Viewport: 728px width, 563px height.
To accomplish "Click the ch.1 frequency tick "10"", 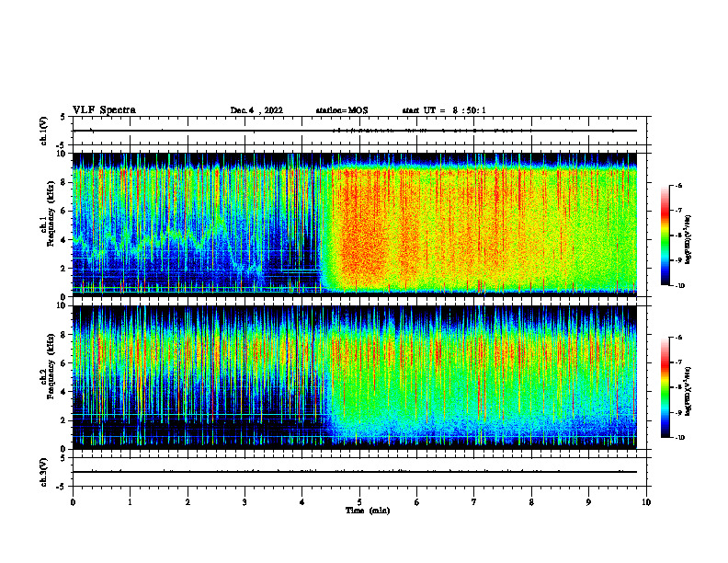I will click(63, 154).
